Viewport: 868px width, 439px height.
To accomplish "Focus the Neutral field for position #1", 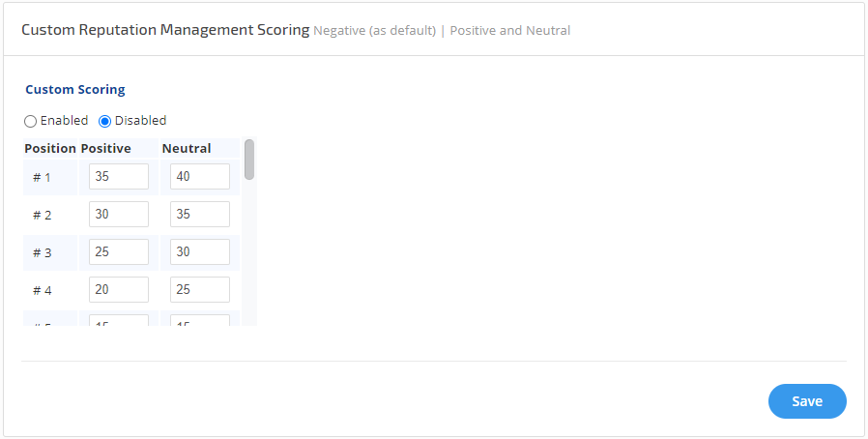I will 200,177.
